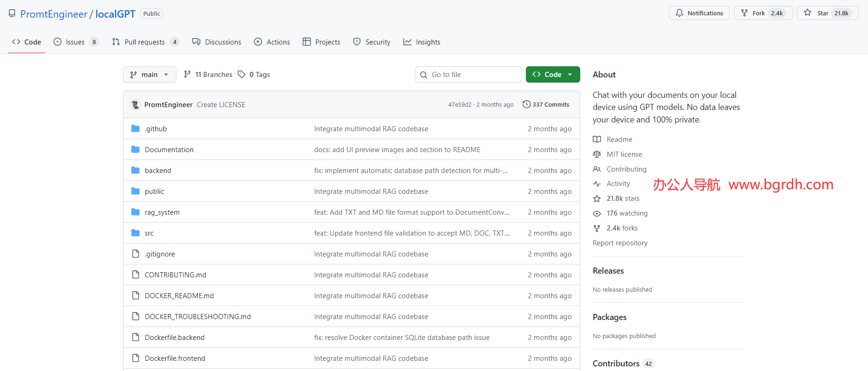This screenshot has height=371, width=868.
Task: Click the Fork icon in header
Action: pos(745,13)
